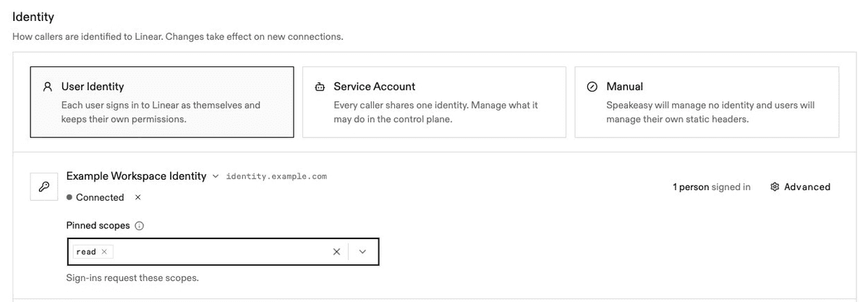Viewport: 868px width, 302px height.
Task: Open Advanced settings
Action: tap(801, 186)
